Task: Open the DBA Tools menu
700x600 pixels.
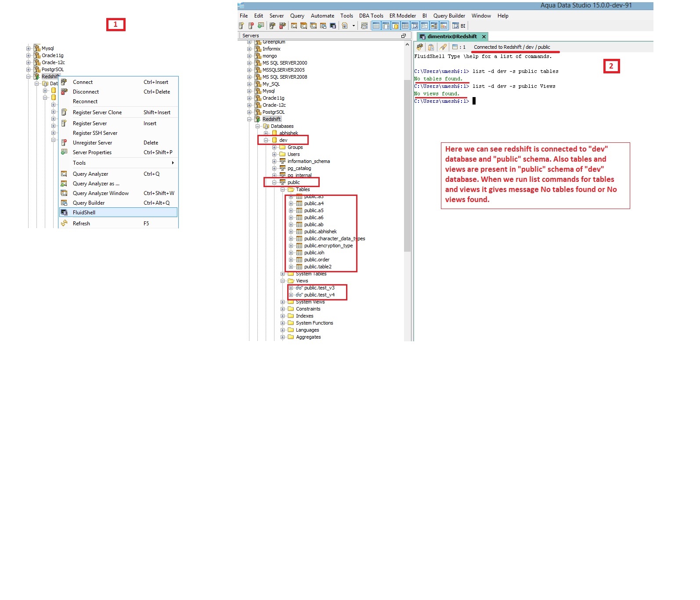Action: [x=371, y=16]
